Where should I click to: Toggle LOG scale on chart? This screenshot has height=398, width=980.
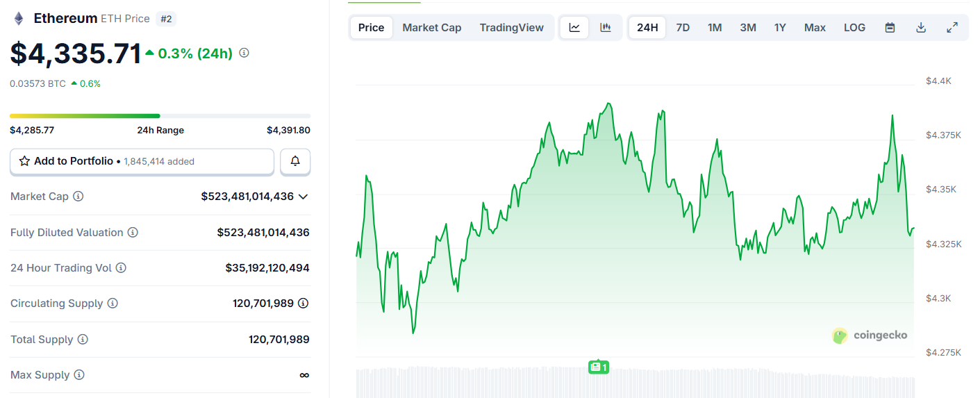point(854,28)
